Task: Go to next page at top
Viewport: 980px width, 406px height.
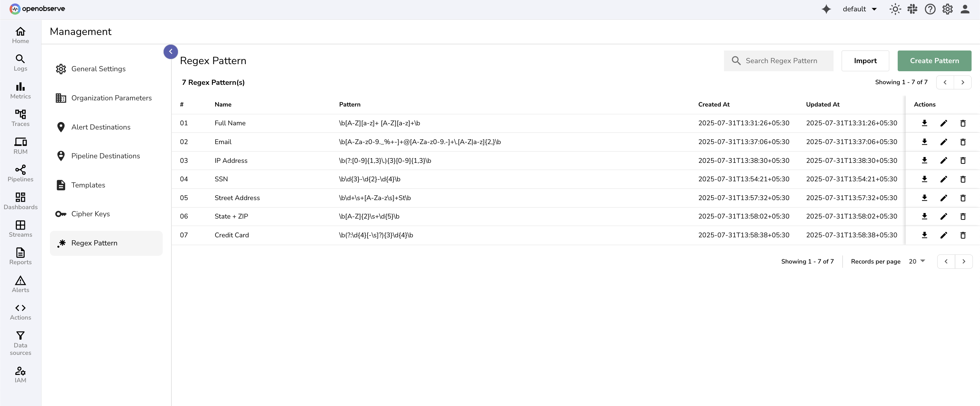Action: pos(962,83)
